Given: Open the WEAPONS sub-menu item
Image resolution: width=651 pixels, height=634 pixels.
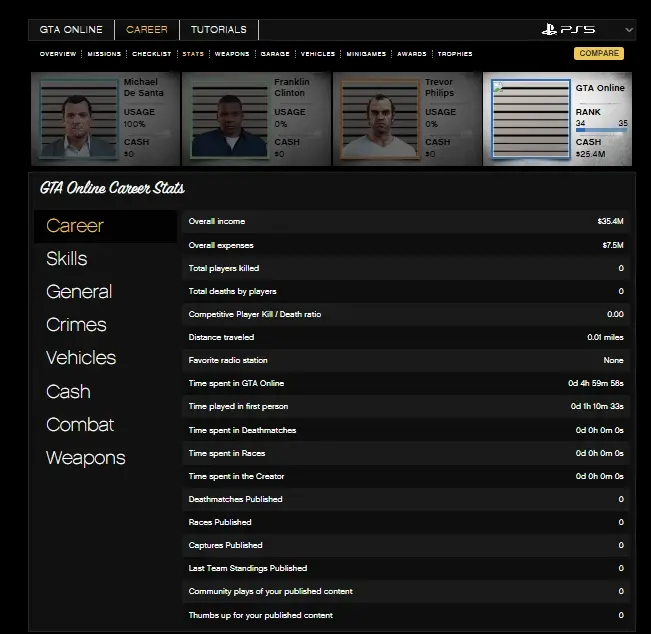Looking at the screenshot, I should point(232,54).
